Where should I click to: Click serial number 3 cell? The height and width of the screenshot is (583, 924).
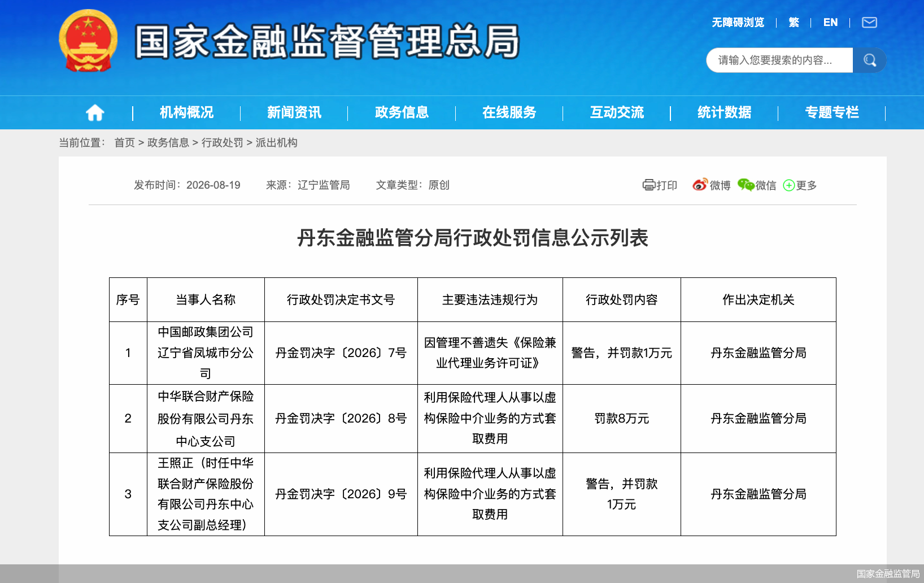tap(128, 494)
